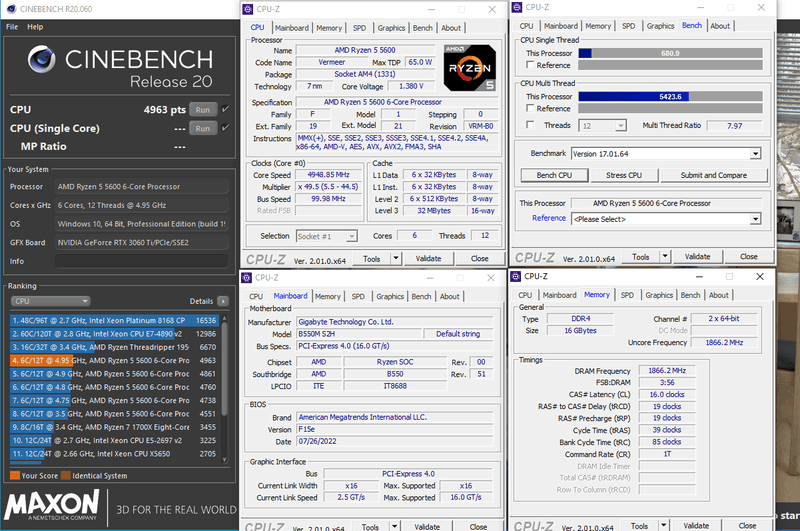
Task: Check the Threads checkbox in Bench window
Action: (530, 125)
